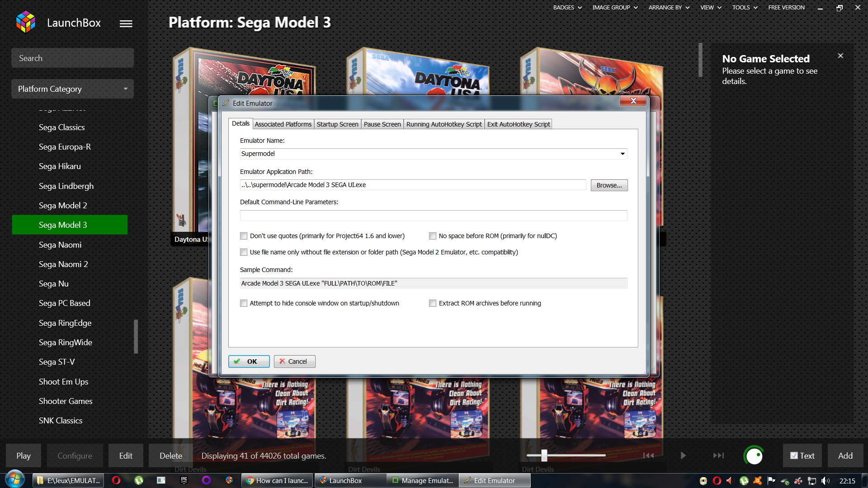
Task: Click the Edit button in bottom bar
Action: [126, 455]
